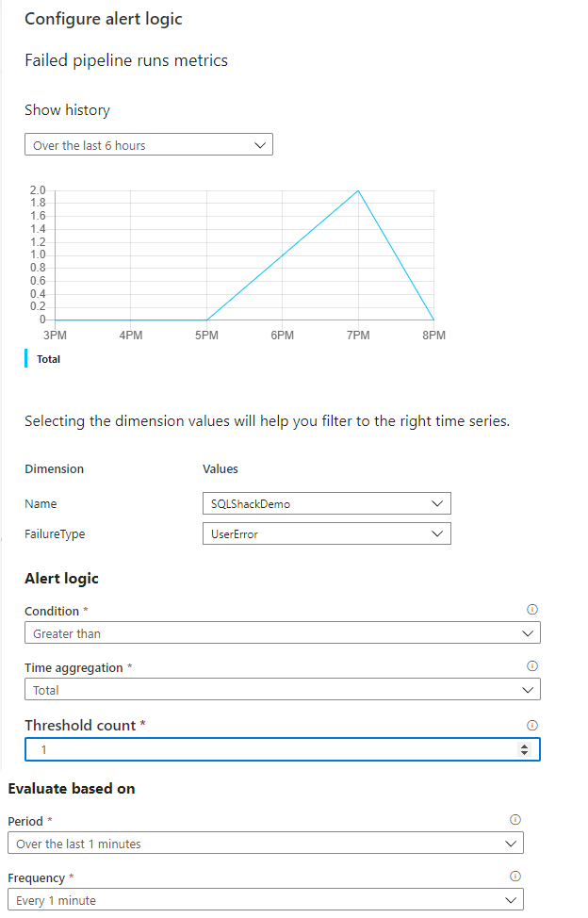Viewport: 588px width, 918px height.
Task: Click the info icon beside Condition
Action: point(531,610)
